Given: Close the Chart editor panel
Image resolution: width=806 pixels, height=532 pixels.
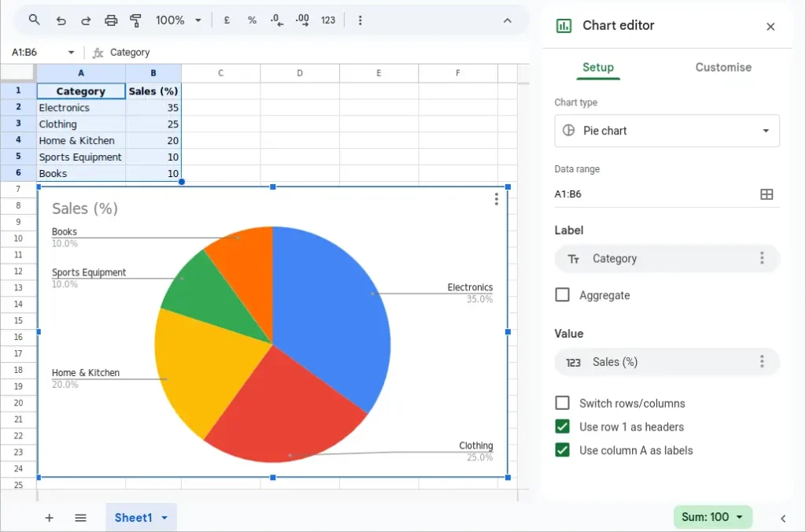Looking at the screenshot, I should tap(770, 26).
